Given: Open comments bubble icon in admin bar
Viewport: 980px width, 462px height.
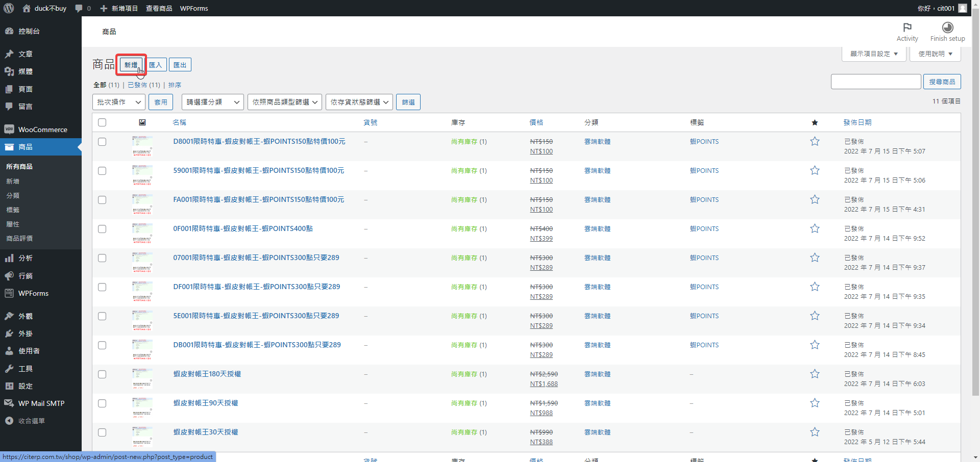Looking at the screenshot, I should pyautogui.click(x=79, y=8).
